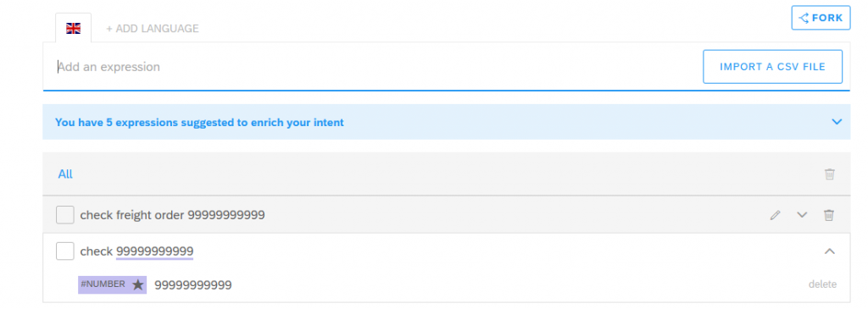
Task: Tick checkbox for check 99999999999 expression
Action: click(64, 251)
